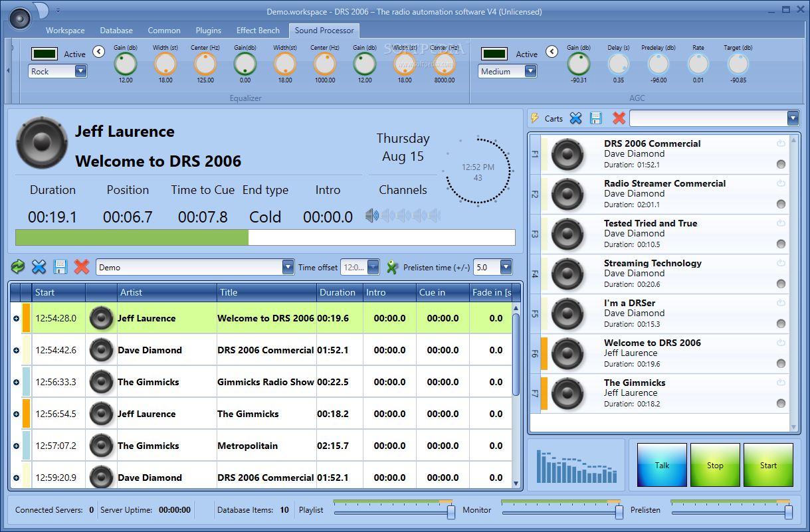Click power icon on Streaming Technology cart
Image resolution: width=810 pixels, height=532 pixels.
pos(781,263)
